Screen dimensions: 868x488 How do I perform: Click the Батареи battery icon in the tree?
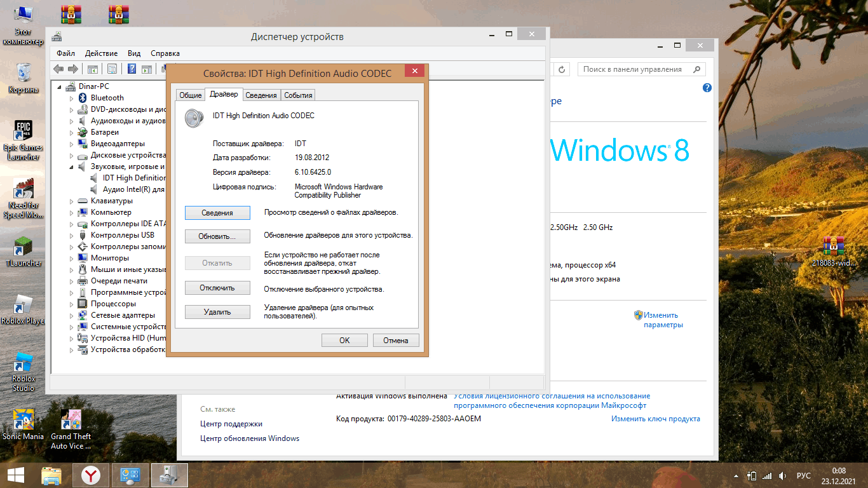coord(82,132)
